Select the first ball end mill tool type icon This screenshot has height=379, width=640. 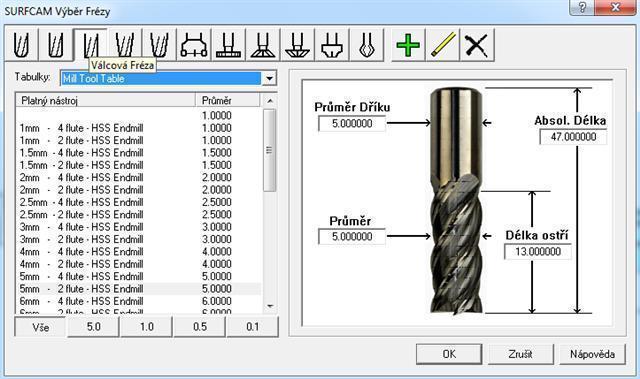click(x=22, y=44)
